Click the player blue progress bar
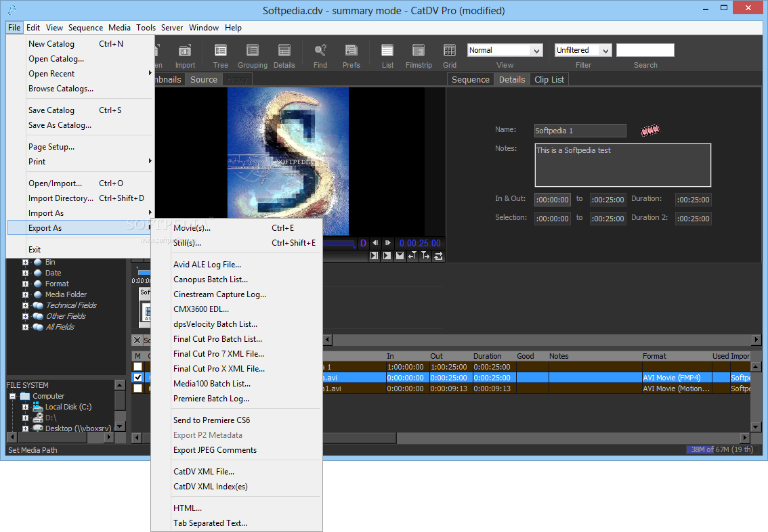Screen dimensions: 768x532 338,243
